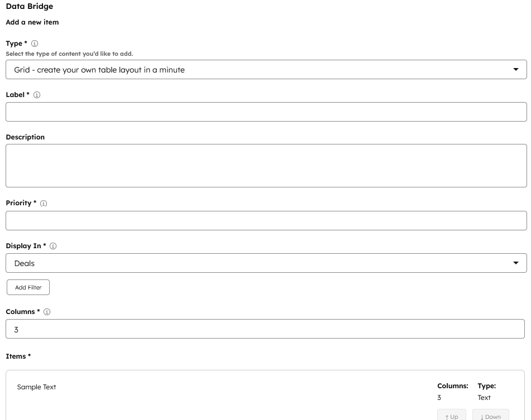Click the info icon beside Display In
Screen dimensions: 531x420
(x=53, y=246)
